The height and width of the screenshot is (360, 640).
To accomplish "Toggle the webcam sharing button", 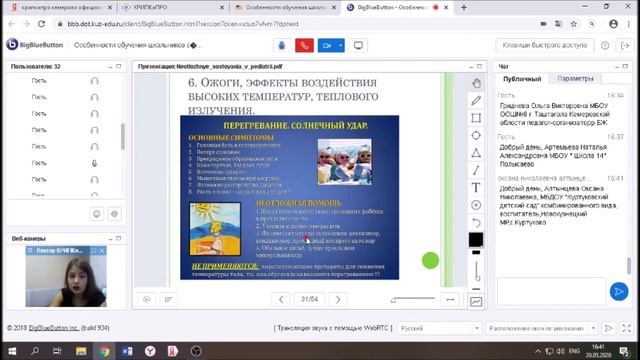I will (x=327, y=45).
